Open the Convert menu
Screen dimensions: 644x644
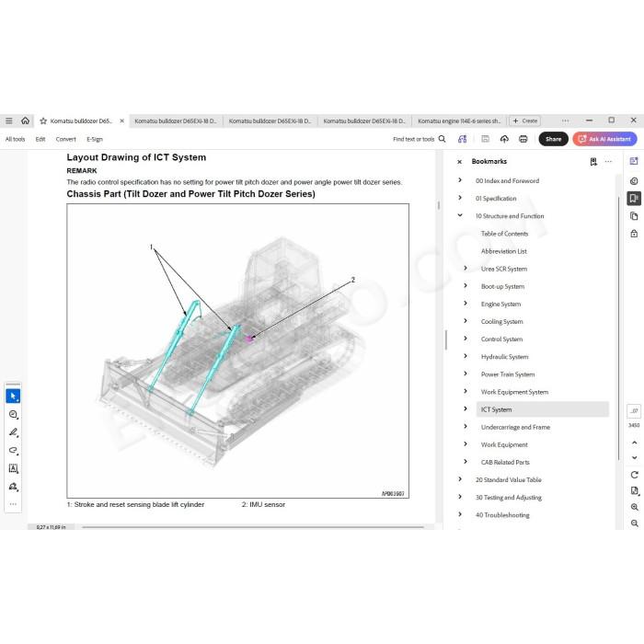click(x=65, y=139)
